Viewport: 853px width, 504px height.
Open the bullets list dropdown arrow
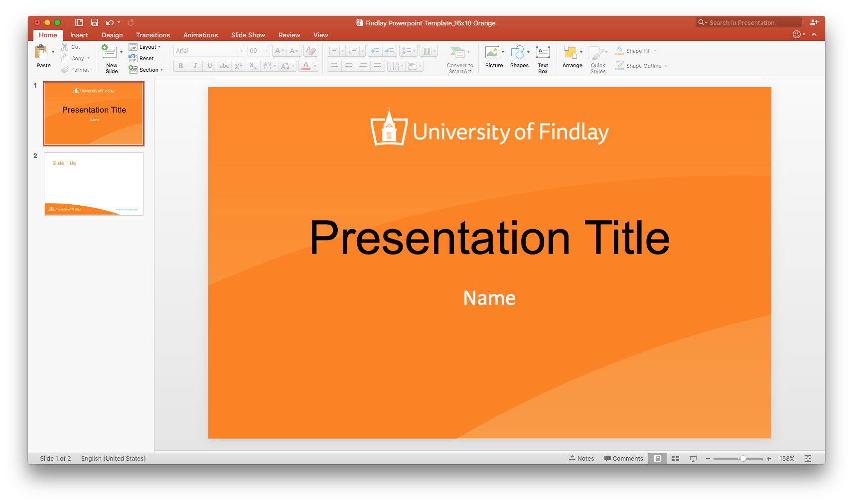342,51
